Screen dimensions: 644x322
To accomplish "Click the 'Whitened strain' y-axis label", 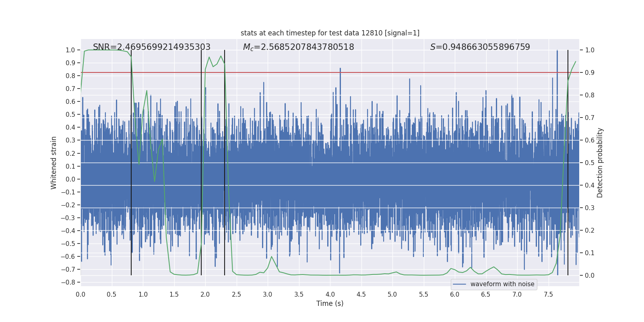I will (x=54, y=163).
